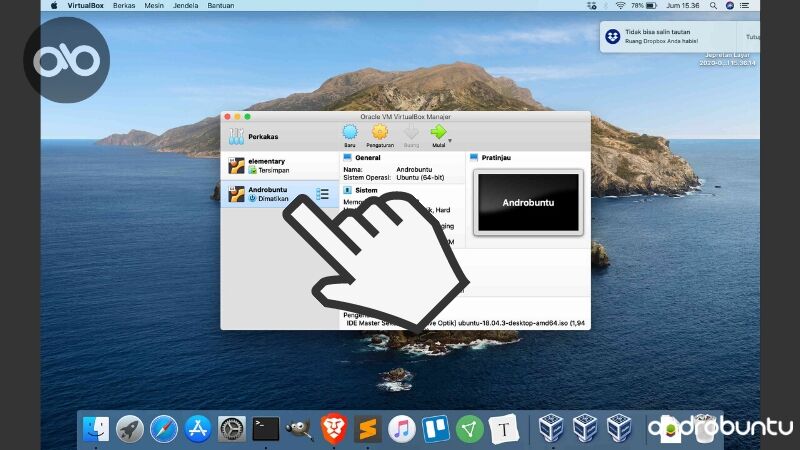Start the VM with Mulai green arrow
Viewport: 800px width, 450px height.
[x=438, y=133]
